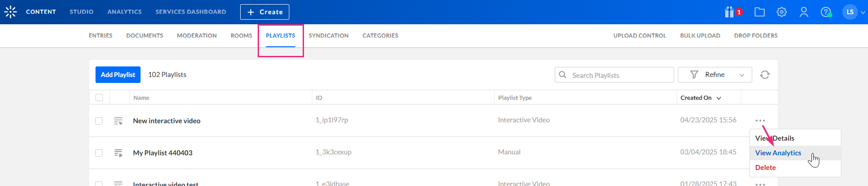This screenshot has height=186, width=868.
Task: Expand the user menu chevron beside LS
Action: point(863,12)
